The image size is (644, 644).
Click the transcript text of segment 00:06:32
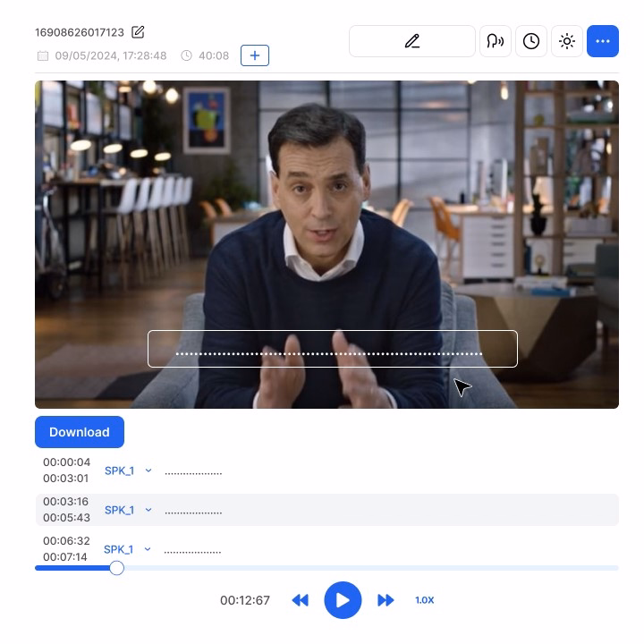point(192,552)
